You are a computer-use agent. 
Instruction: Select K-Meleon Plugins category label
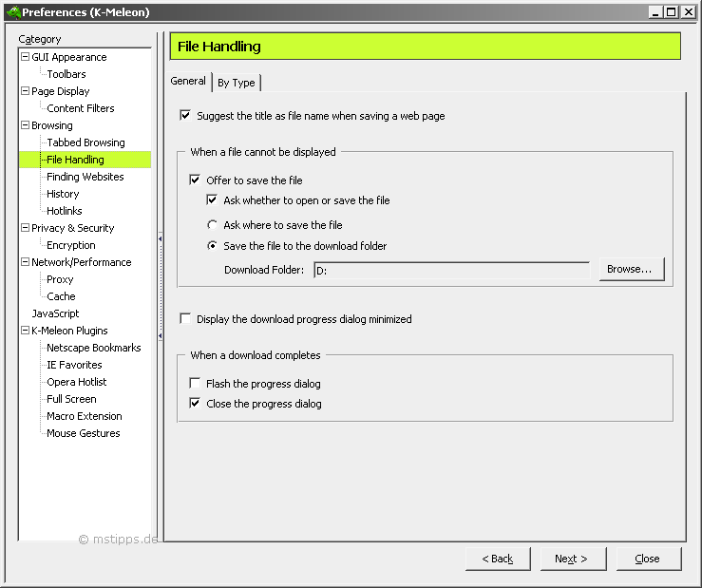point(69,331)
